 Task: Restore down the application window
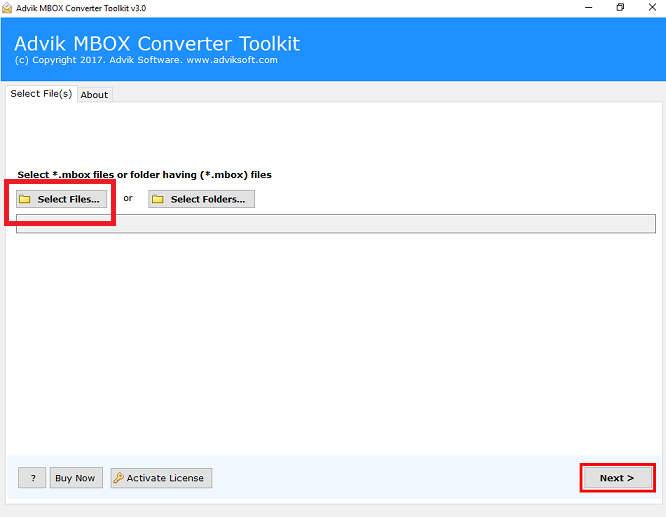click(621, 8)
